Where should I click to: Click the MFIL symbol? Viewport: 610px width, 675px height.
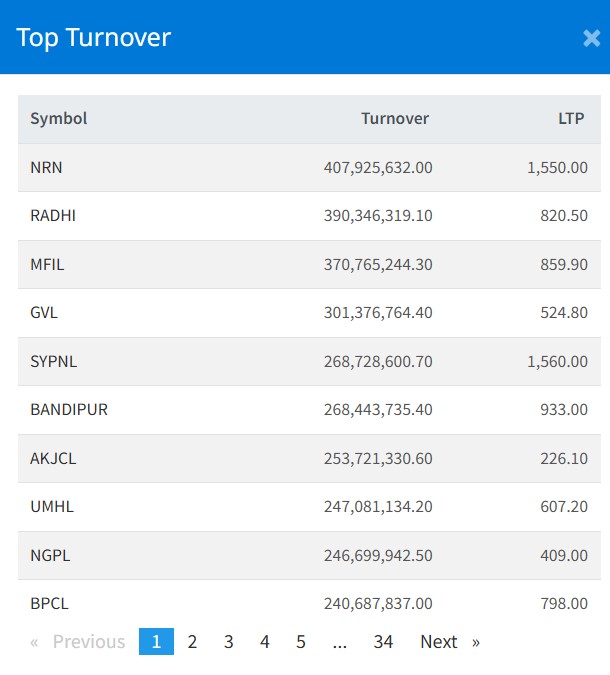48,264
